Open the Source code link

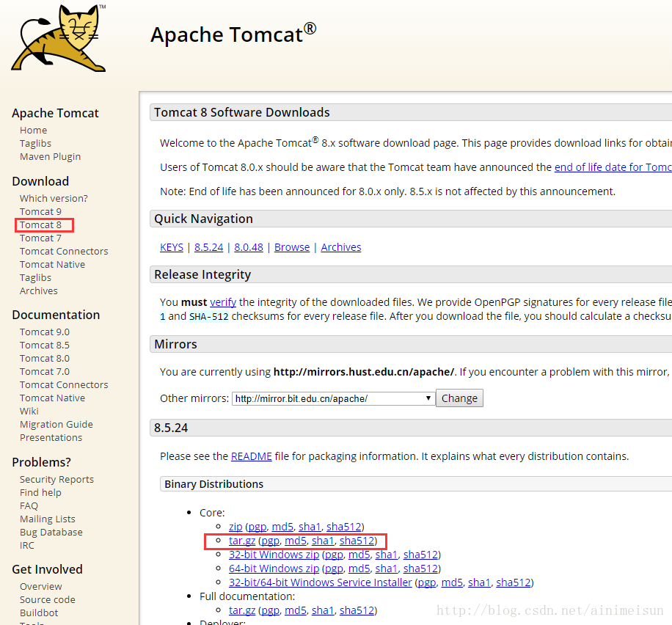pos(48,600)
